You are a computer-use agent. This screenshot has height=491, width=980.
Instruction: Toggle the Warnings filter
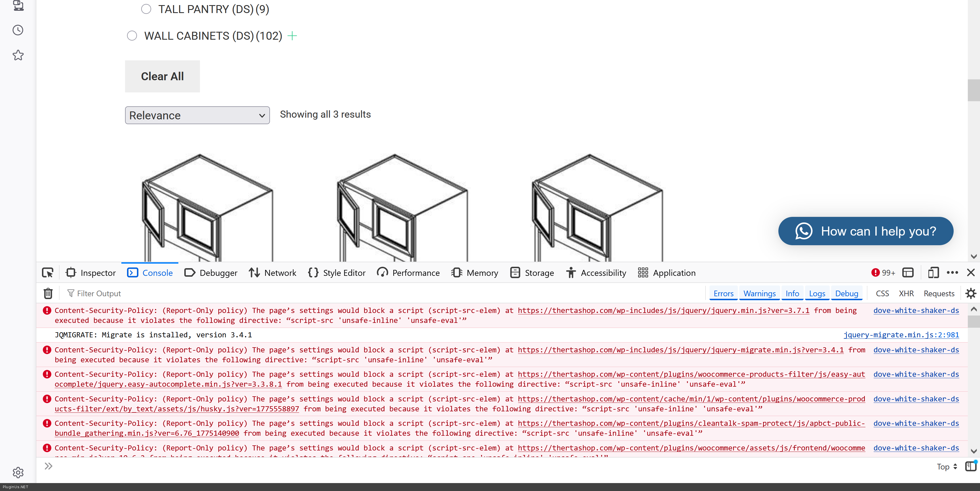point(759,293)
